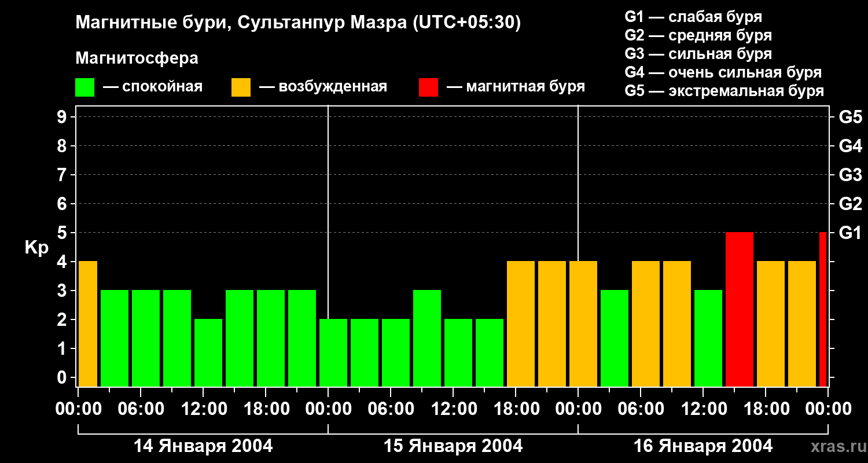
Task: Click the '— спокойная' legend label
Action: click(153, 87)
